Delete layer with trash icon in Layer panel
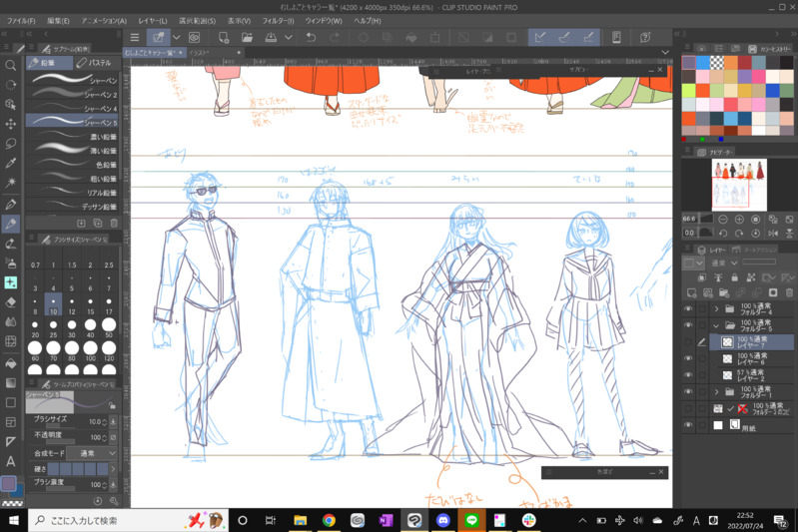798x532 pixels. [789, 292]
